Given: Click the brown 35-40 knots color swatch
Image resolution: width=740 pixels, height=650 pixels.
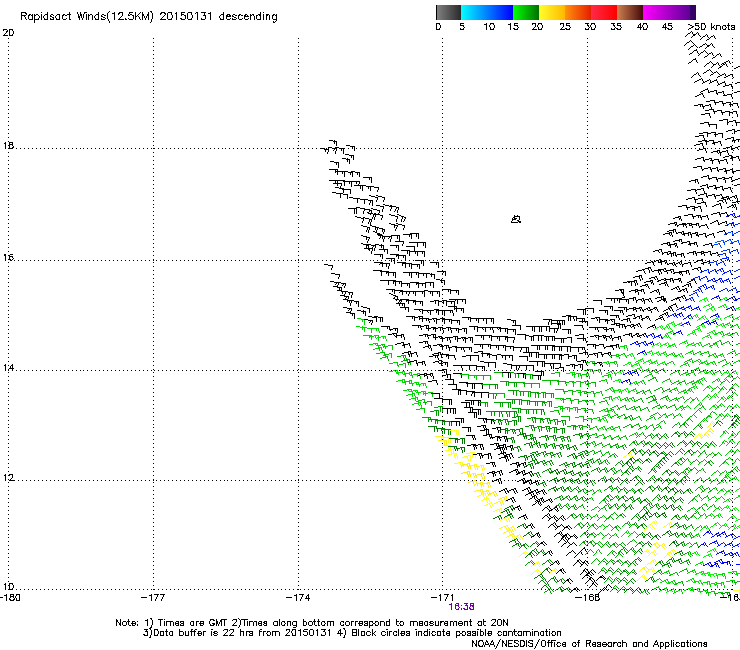Looking at the screenshot, I should coord(630,12).
